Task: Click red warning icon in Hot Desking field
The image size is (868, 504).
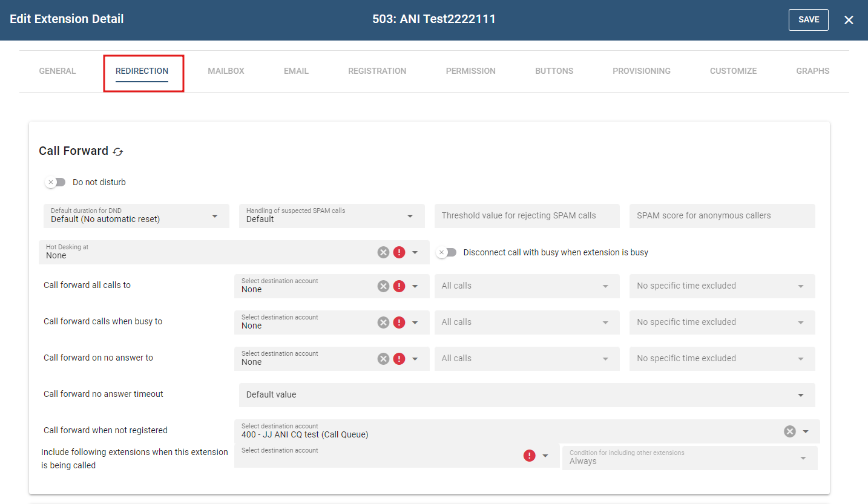Action: (399, 252)
